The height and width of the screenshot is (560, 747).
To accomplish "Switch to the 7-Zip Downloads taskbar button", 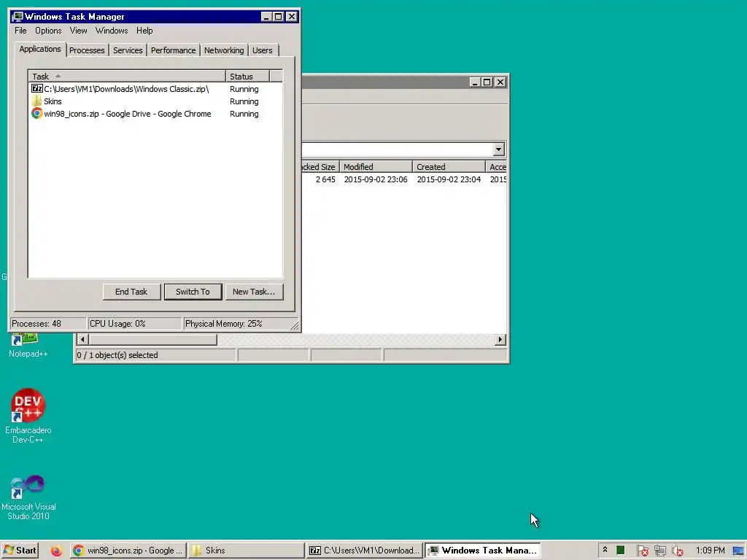I will tap(364, 551).
